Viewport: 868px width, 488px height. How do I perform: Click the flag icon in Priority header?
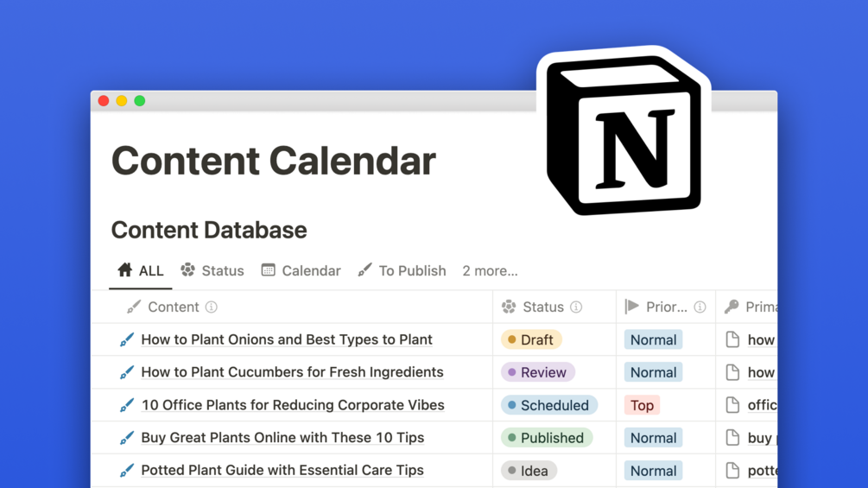631,307
